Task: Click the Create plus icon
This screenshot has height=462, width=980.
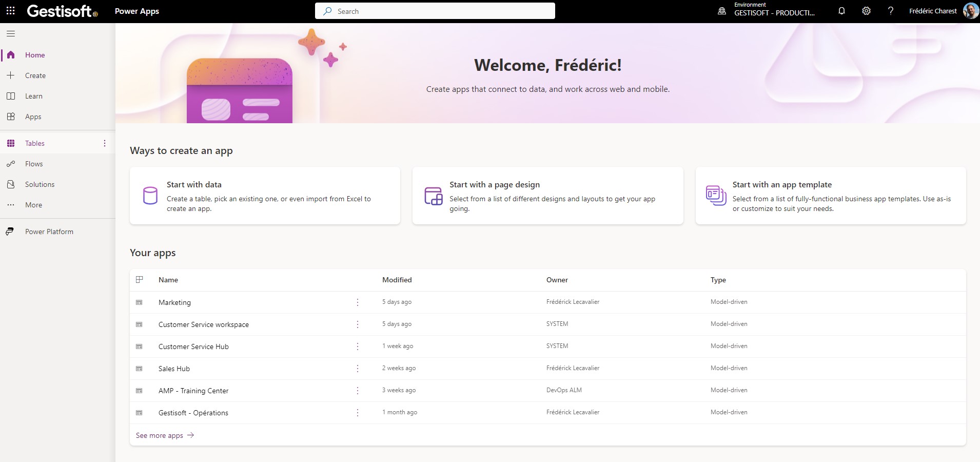Action: 11,75
